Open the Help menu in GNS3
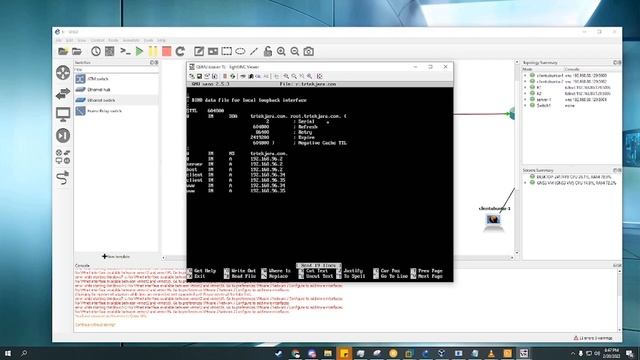 point(161,40)
